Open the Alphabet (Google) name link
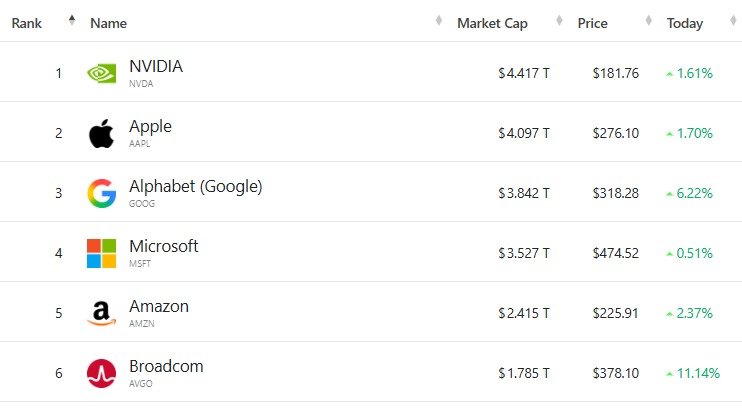The height and width of the screenshot is (408, 742). pyautogui.click(x=195, y=187)
